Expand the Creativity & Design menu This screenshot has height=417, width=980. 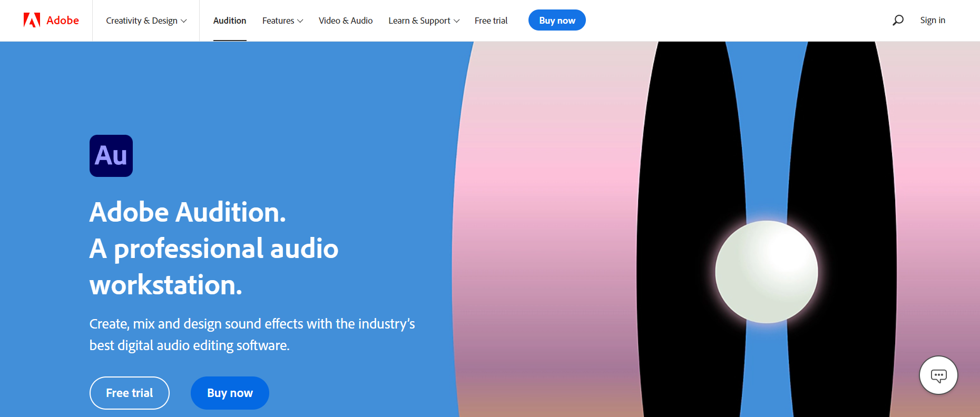point(146,21)
